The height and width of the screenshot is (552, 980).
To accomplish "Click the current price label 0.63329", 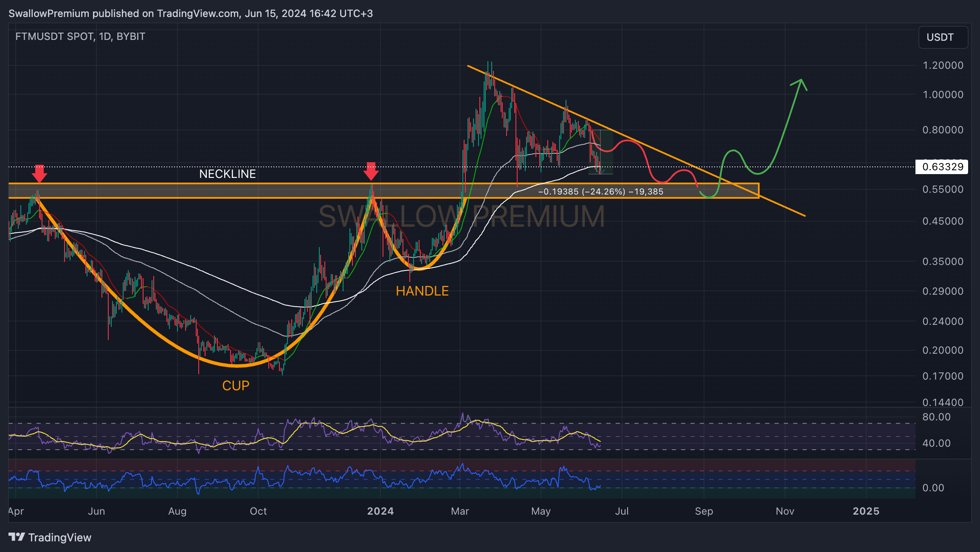I will [942, 166].
